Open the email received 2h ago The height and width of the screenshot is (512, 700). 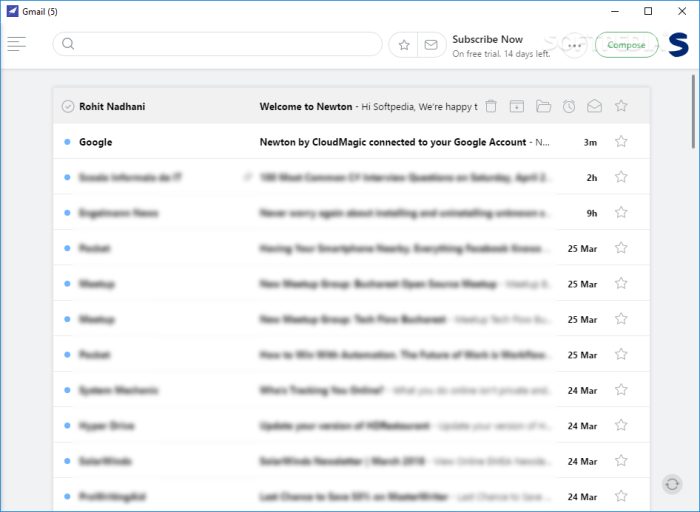[351, 177]
